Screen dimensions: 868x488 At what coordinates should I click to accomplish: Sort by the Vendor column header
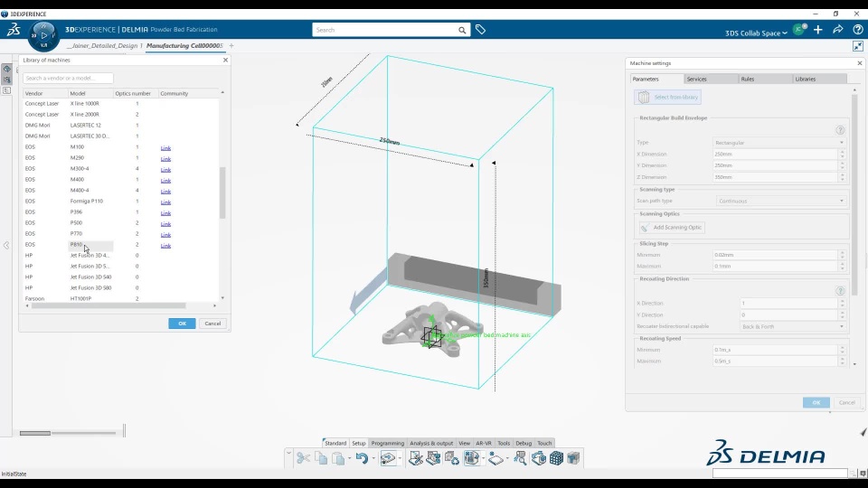(x=45, y=93)
